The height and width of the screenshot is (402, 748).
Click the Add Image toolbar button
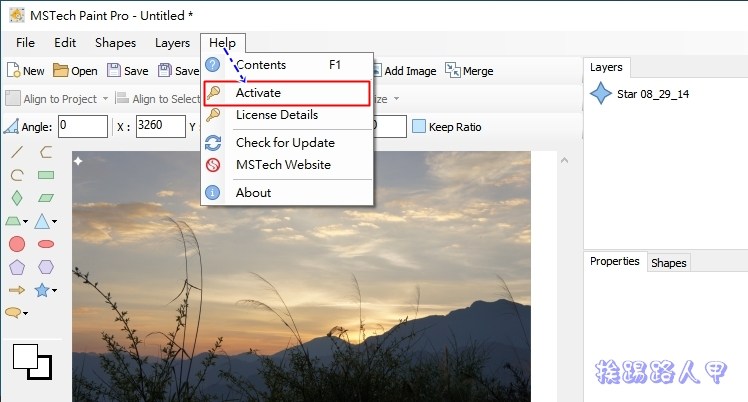tap(404, 71)
